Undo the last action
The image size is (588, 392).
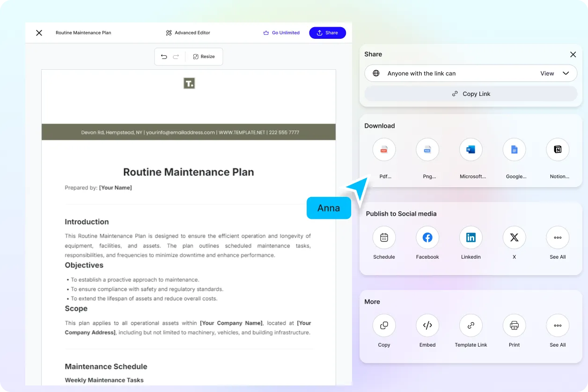(164, 57)
